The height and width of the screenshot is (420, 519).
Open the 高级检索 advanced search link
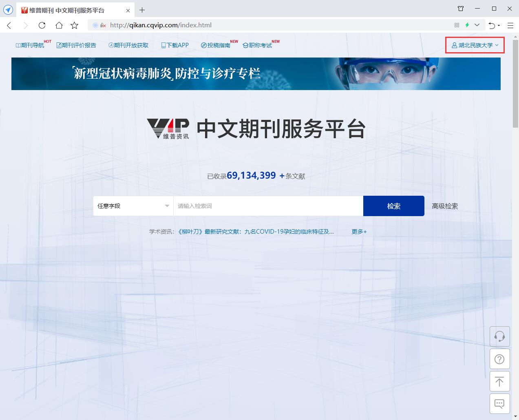(445, 206)
